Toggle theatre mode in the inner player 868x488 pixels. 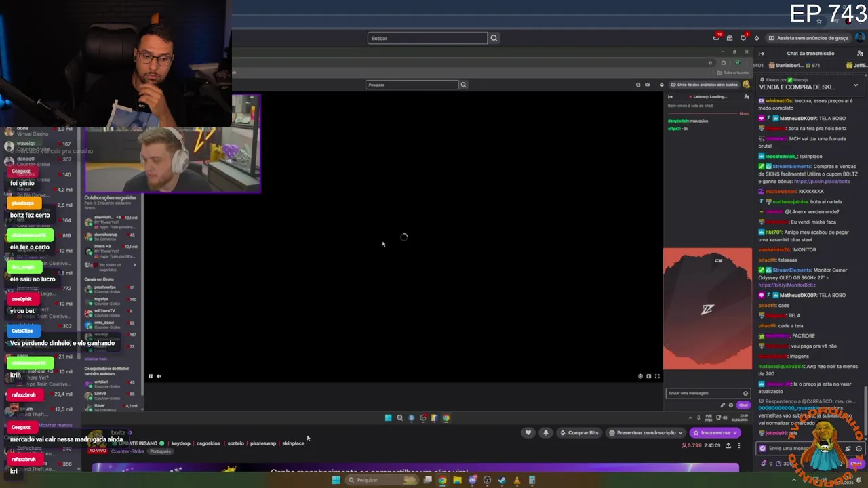click(x=648, y=376)
